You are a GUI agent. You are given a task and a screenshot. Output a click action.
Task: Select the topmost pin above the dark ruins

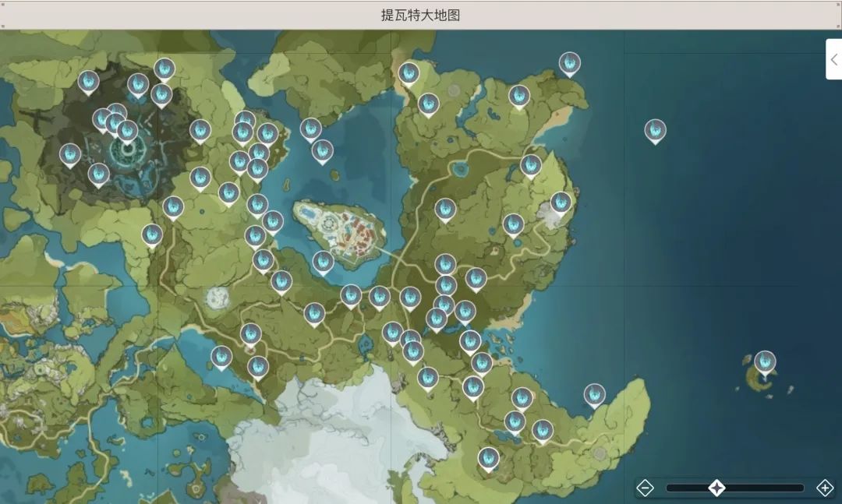[x=165, y=70]
